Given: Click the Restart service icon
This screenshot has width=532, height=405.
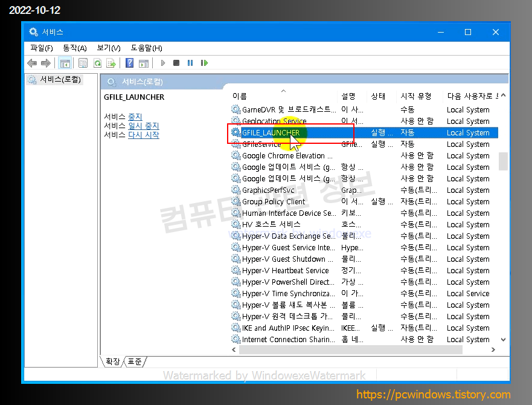Looking at the screenshot, I should tap(204, 63).
